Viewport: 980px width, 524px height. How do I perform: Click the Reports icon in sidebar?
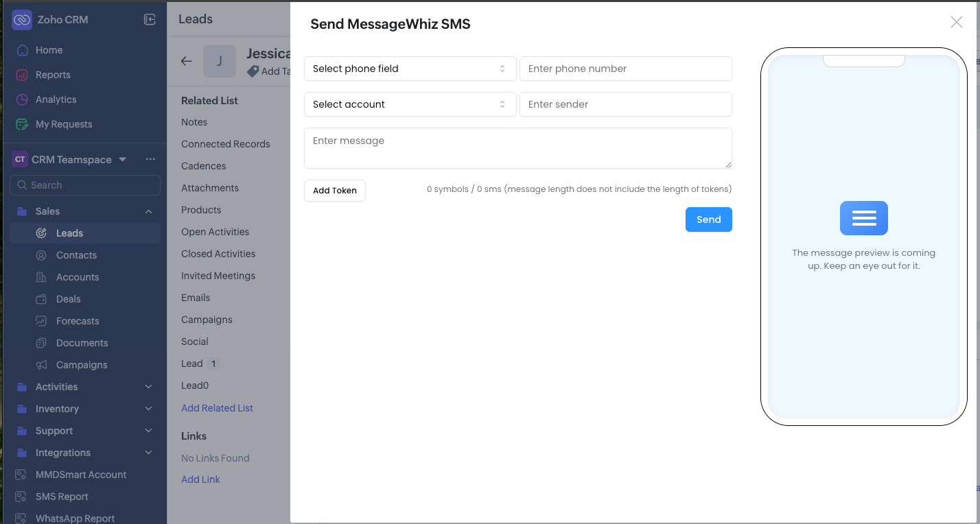(x=22, y=75)
